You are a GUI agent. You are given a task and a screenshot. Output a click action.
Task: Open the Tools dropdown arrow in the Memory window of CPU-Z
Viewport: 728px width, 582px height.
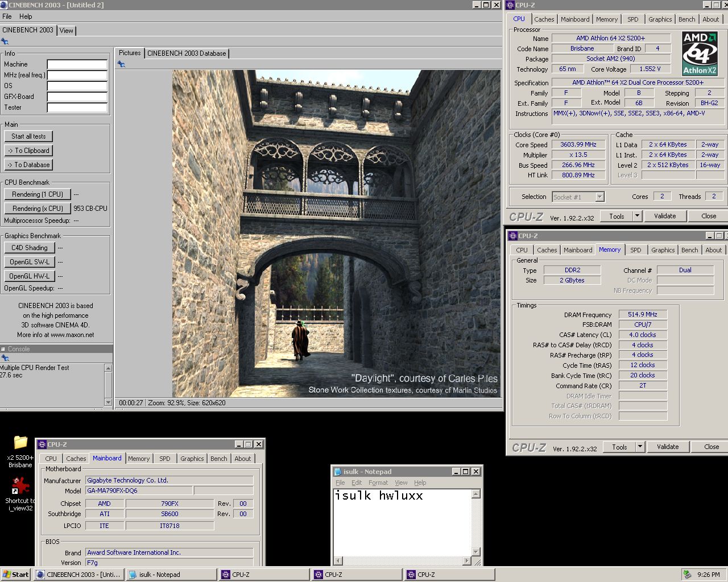[640, 447]
